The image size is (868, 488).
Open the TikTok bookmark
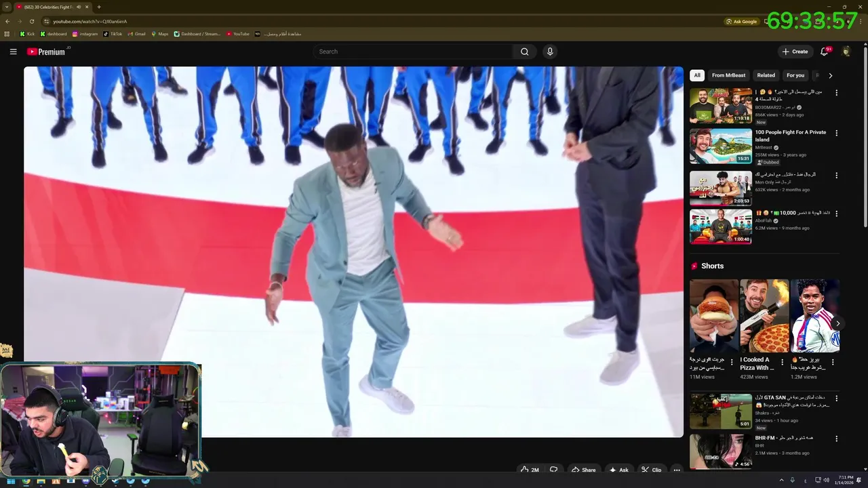point(113,34)
